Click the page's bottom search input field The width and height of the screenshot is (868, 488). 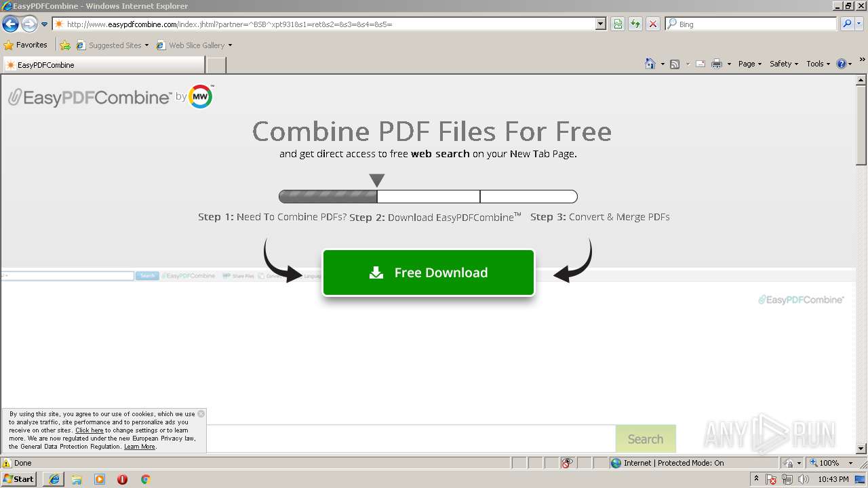pyautogui.click(x=411, y=439)
